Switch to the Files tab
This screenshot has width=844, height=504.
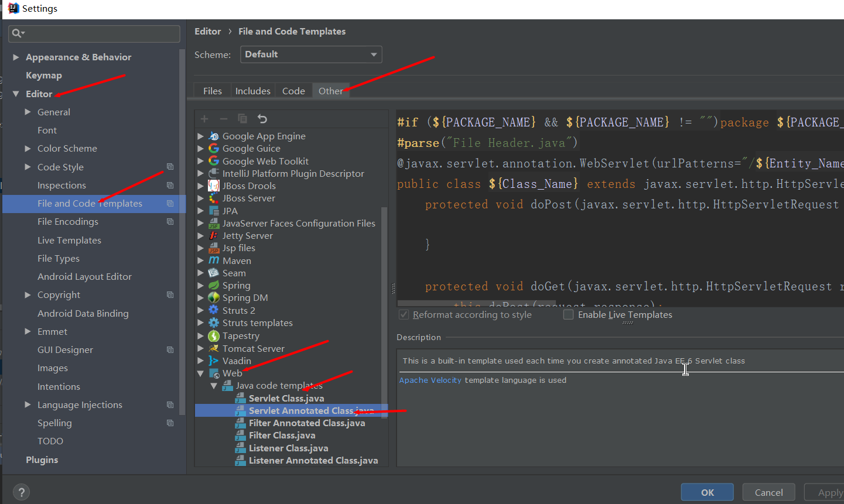click(212, 91)
